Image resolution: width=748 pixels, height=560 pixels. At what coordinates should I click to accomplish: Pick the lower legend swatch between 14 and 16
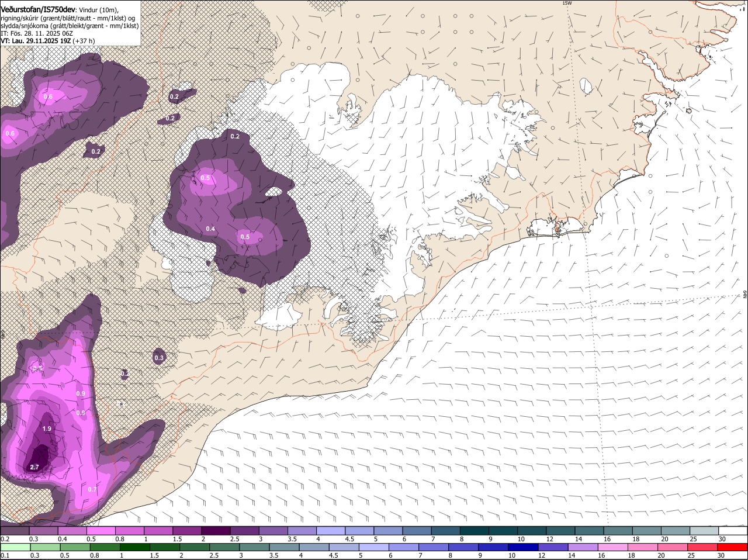coord(583,548)
